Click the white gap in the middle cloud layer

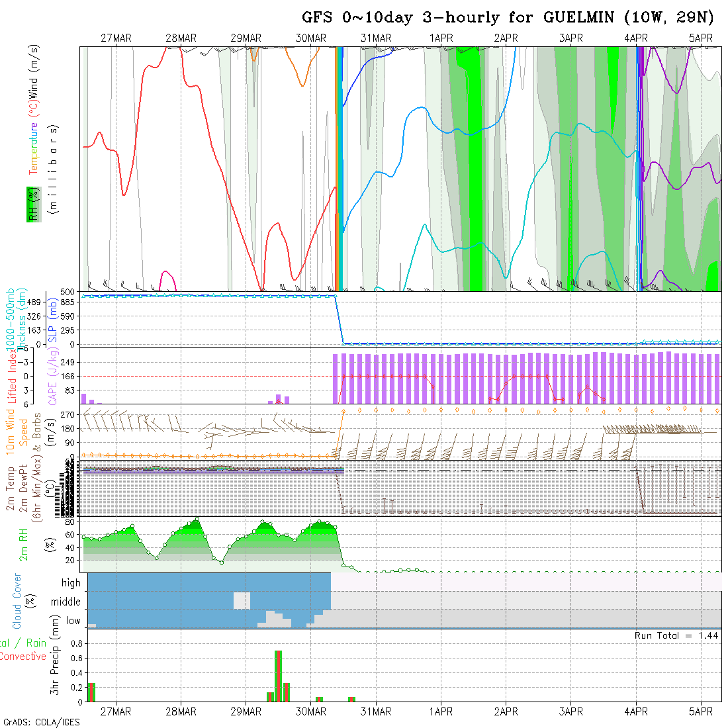point(242,600)
